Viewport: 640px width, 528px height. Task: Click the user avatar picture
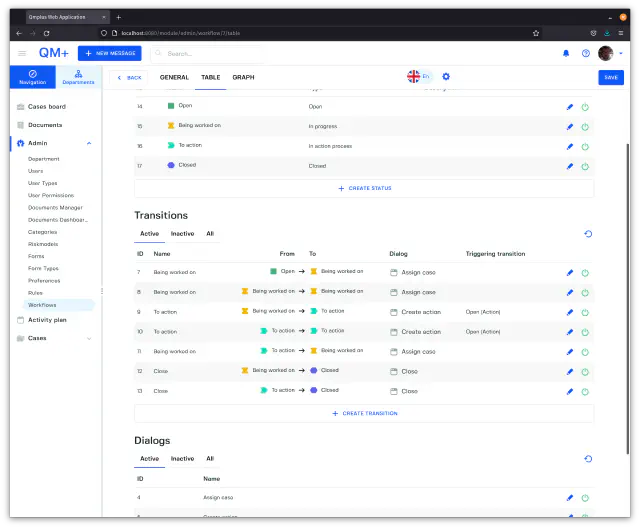coord(605,53)
